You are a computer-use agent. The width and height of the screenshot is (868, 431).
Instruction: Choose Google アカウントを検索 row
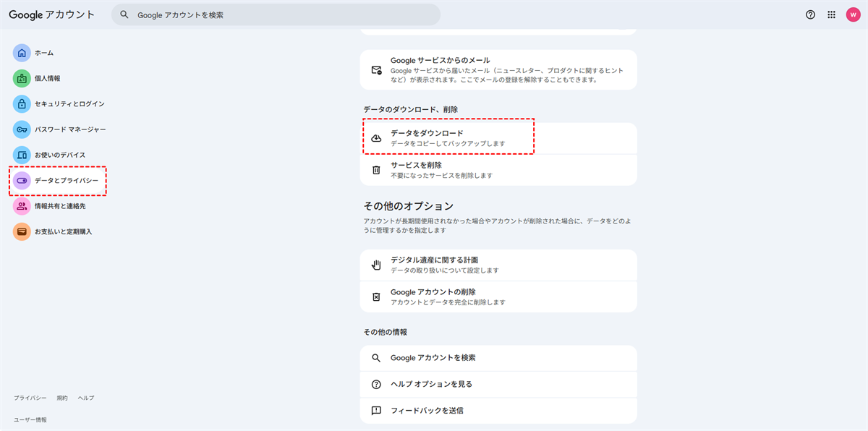pos(498,358)
